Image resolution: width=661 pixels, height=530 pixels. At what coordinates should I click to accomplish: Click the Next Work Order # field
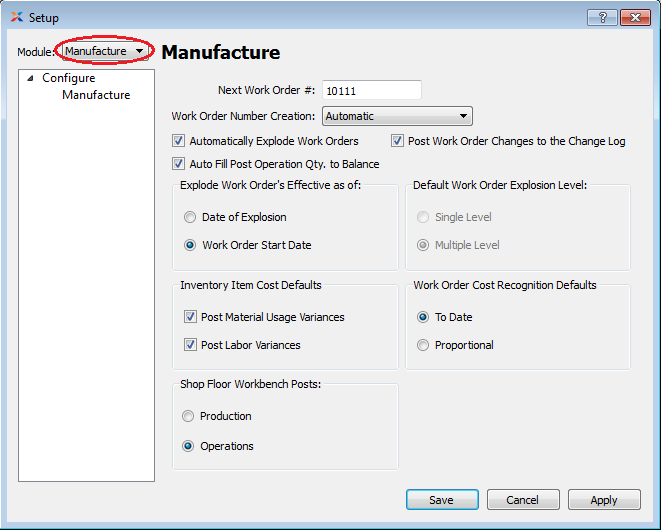coord(371,90)
